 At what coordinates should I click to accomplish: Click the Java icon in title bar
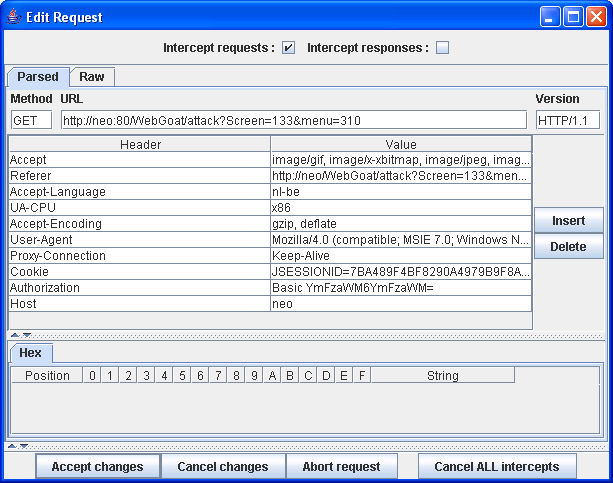click(x=13, y=17)
